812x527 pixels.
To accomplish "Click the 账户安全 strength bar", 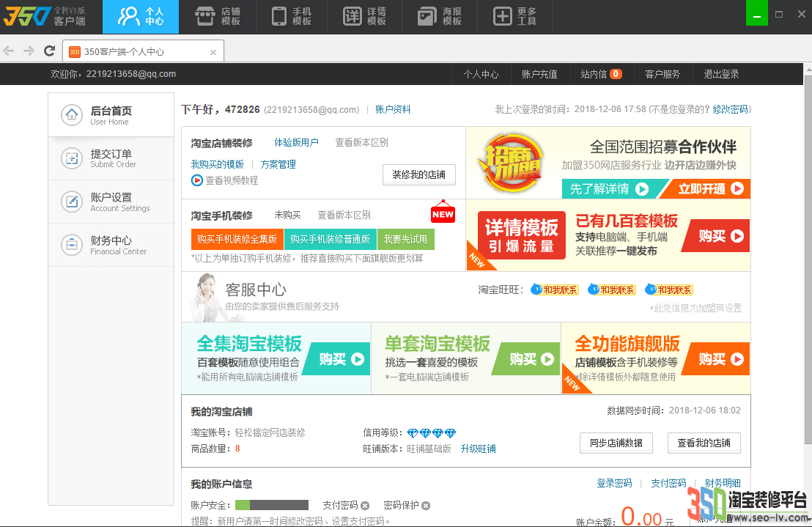I will coord(271,505).
